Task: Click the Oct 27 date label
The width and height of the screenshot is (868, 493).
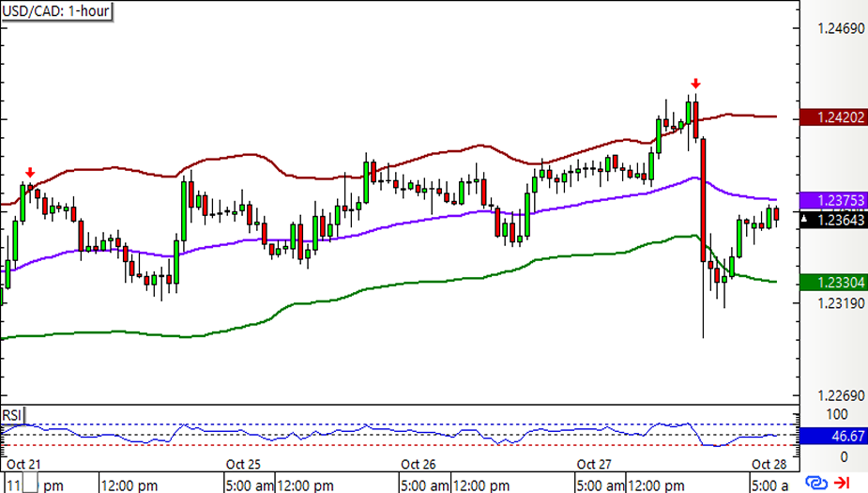Action: pyautogui.click(x=593, y=464)
